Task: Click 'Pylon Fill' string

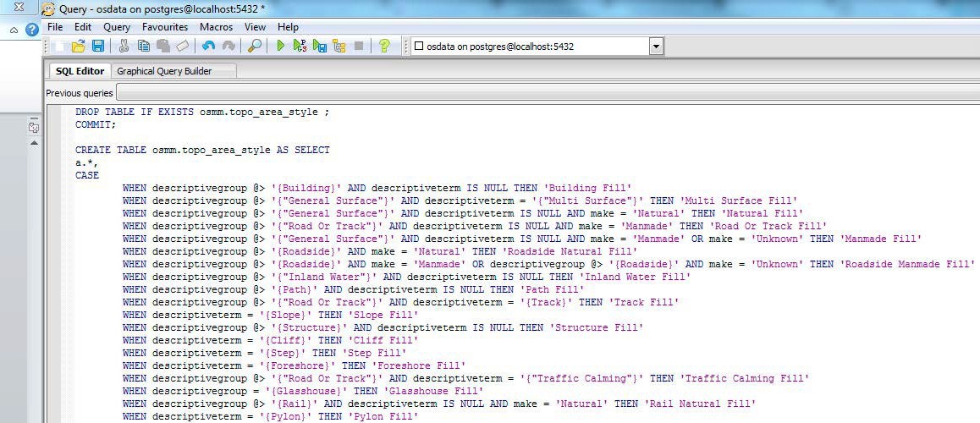Action: click(x=383, y=416)
